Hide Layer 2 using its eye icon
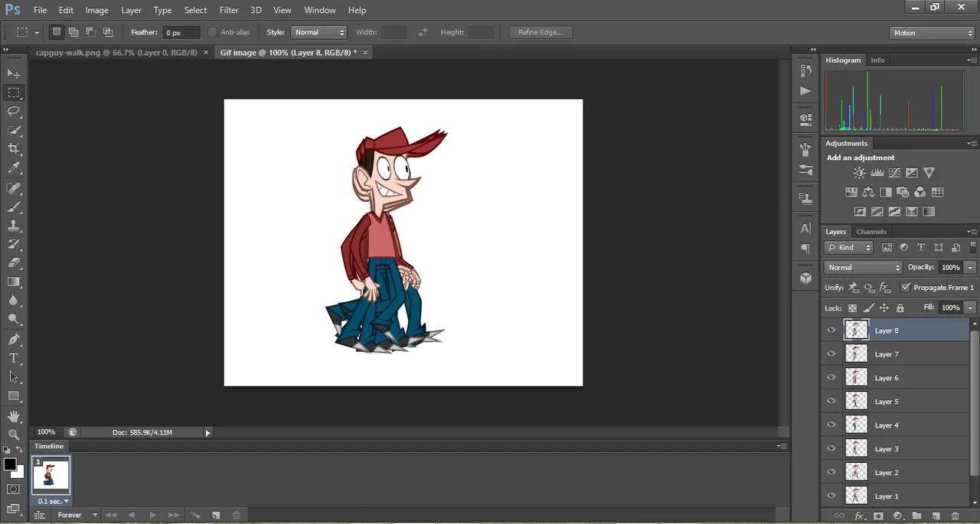980x524 pixels. click(831, 473)
